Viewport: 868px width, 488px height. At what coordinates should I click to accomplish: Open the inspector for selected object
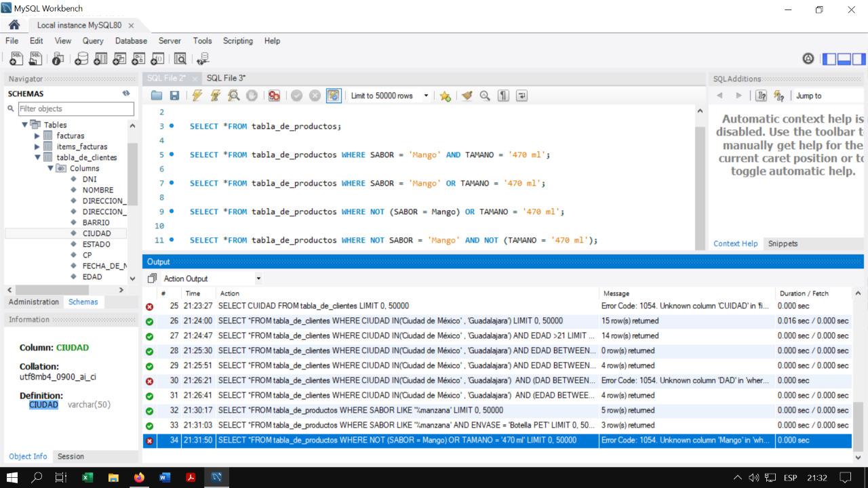59,59
